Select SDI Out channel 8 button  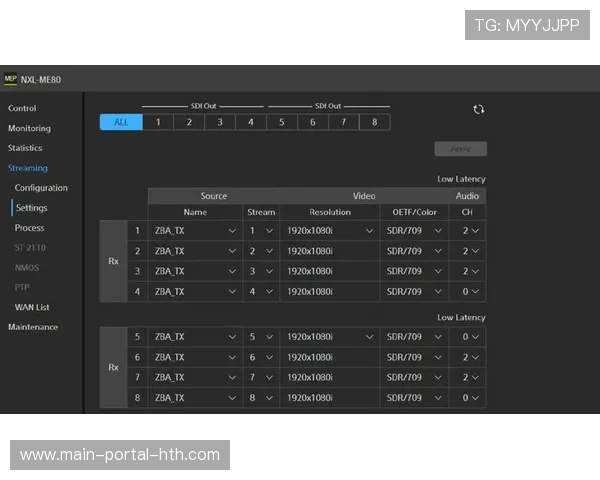click(x=375, y=122)
